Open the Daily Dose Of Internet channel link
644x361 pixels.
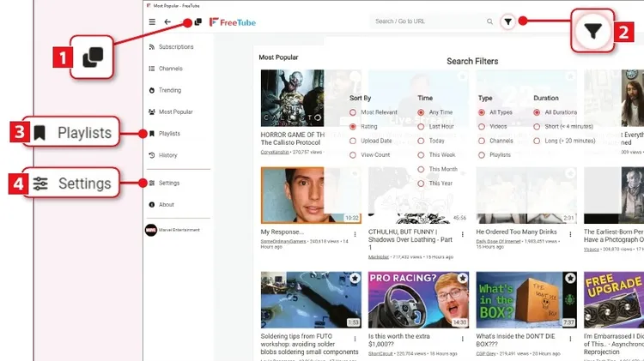coord(498,242)
